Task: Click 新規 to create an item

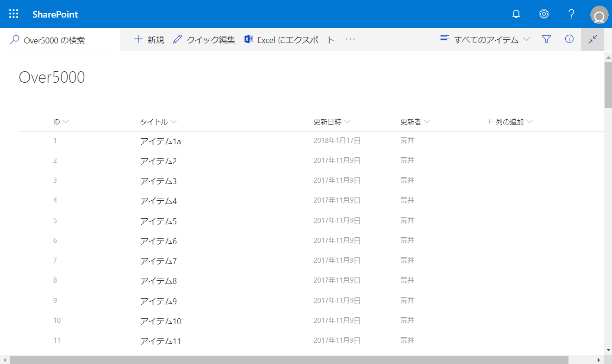Action: [x=149, y=40]
